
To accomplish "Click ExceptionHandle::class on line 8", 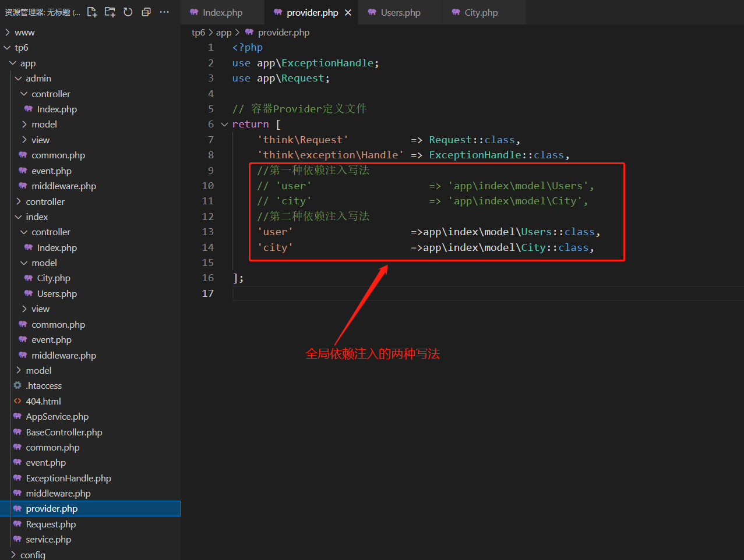I will (496, 155).
